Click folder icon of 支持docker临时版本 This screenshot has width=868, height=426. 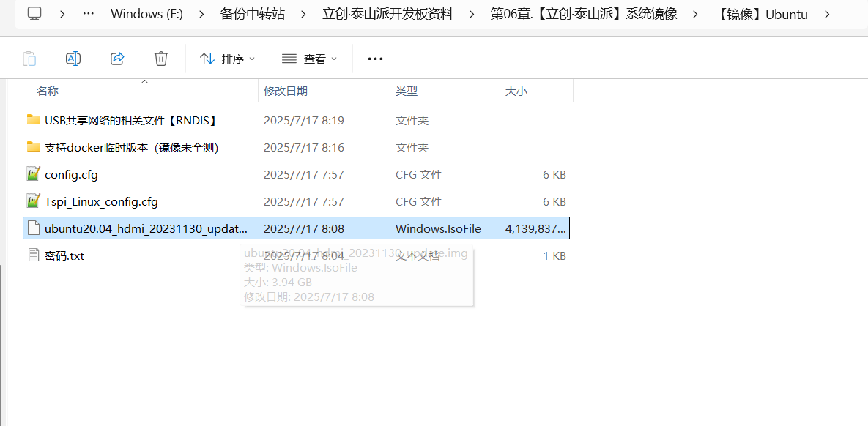pyautogui.click(x=34, y=146)
